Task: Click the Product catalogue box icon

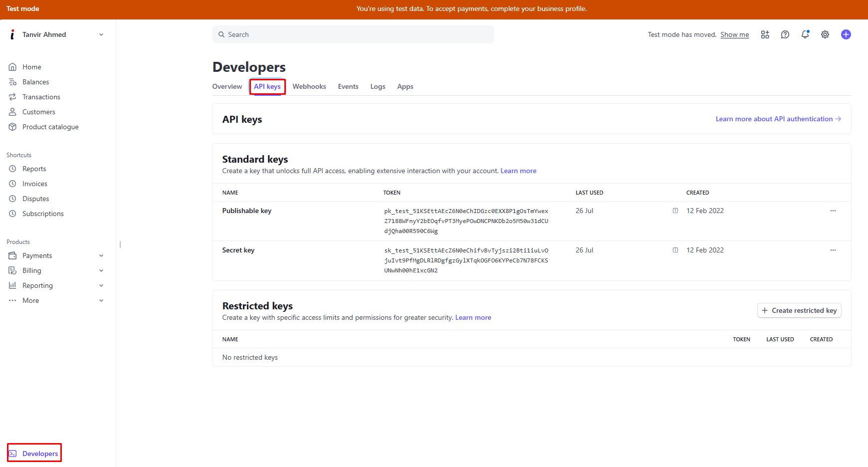Action: click(x=12, y=127)
